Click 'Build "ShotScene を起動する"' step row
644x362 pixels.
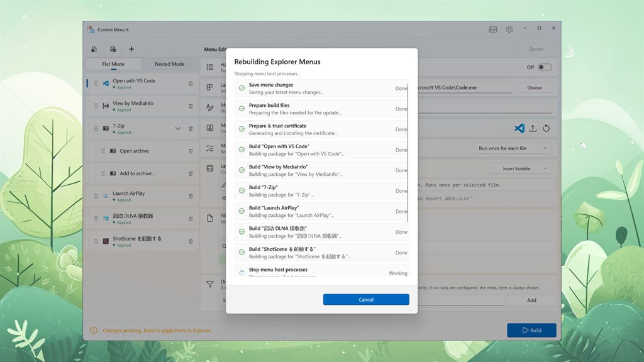(x=321, y=253)
